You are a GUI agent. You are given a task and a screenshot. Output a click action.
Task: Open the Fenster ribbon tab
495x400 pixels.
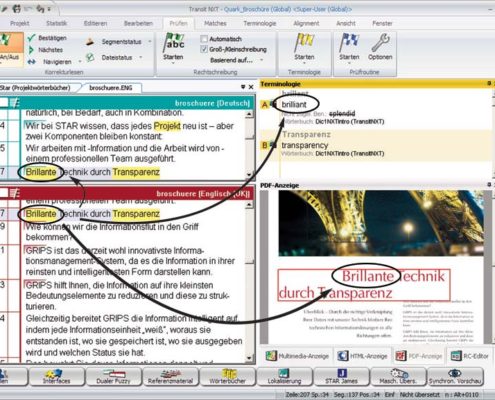(382, 23)
